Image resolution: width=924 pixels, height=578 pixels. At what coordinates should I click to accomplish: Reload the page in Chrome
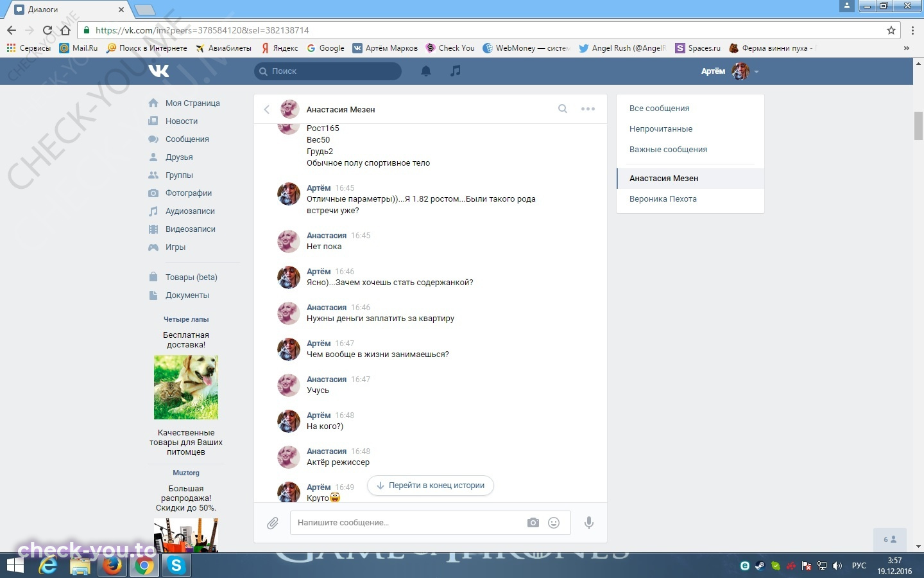coord(47,30)
